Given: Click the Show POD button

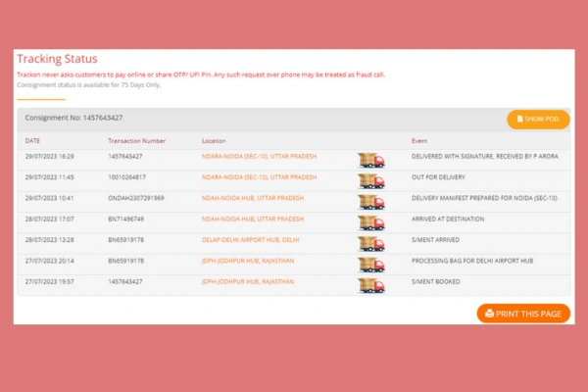Looking at the screenshot, I should (538, 119).
